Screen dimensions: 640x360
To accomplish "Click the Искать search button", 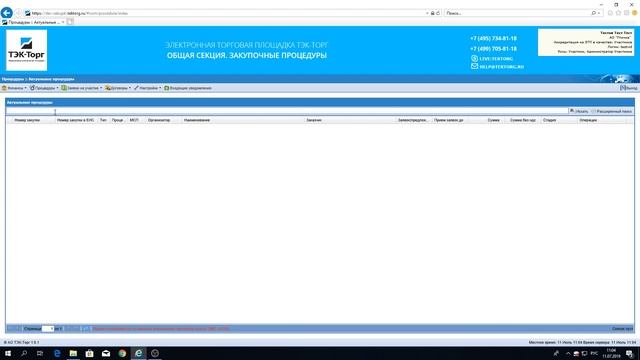I will 579,111.
